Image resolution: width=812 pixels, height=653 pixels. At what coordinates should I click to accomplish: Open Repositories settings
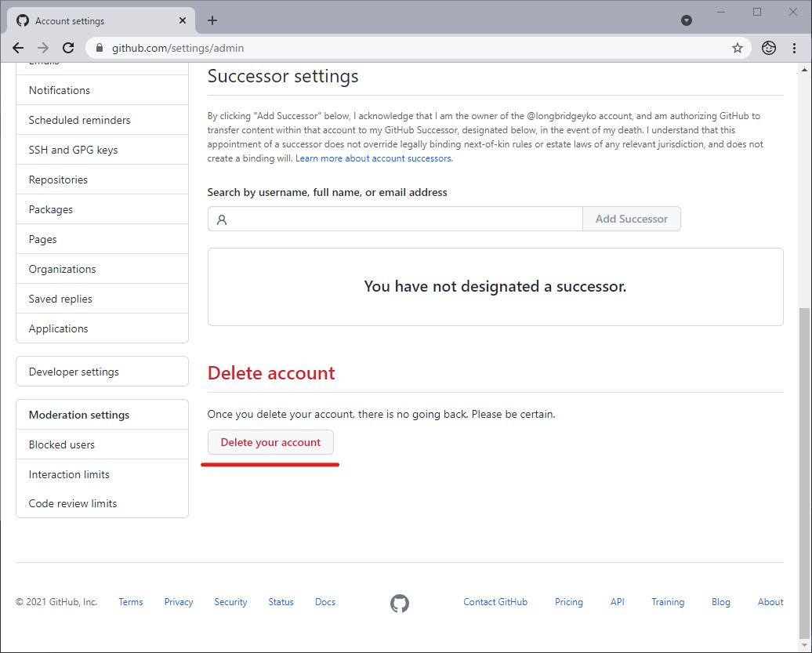click(102, 180)
